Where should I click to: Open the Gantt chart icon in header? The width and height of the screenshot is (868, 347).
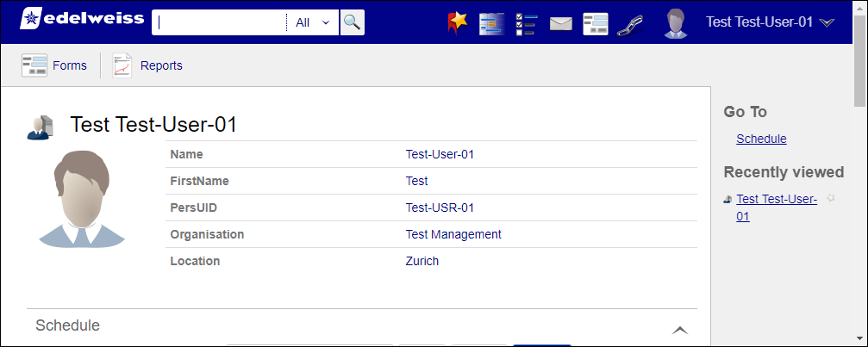(491, 24)
